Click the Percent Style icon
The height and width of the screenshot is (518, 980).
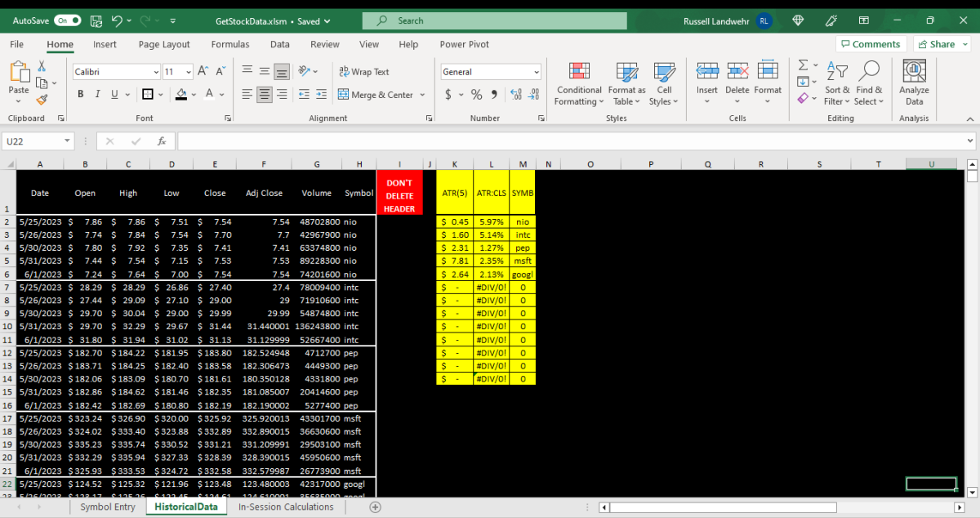point(476,95)
